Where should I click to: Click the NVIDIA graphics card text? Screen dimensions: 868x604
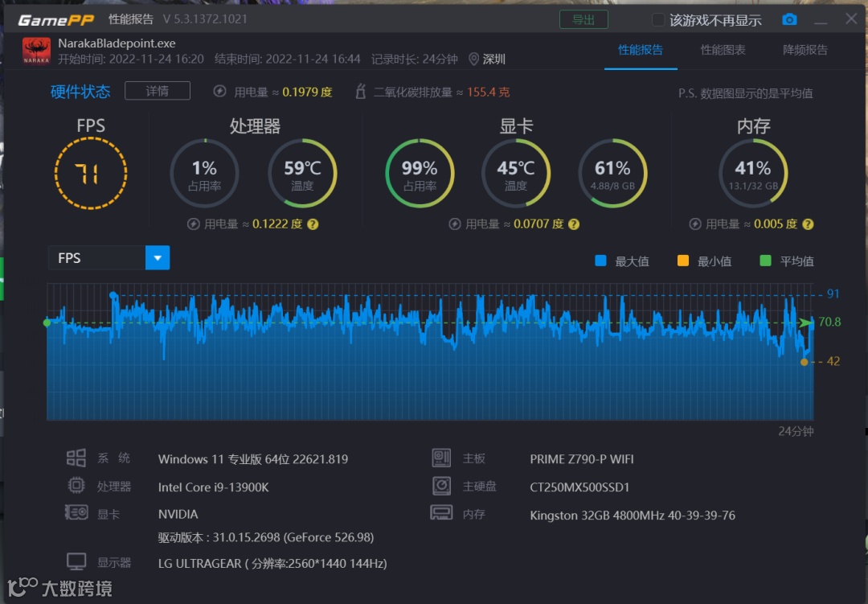coord(178,514)
